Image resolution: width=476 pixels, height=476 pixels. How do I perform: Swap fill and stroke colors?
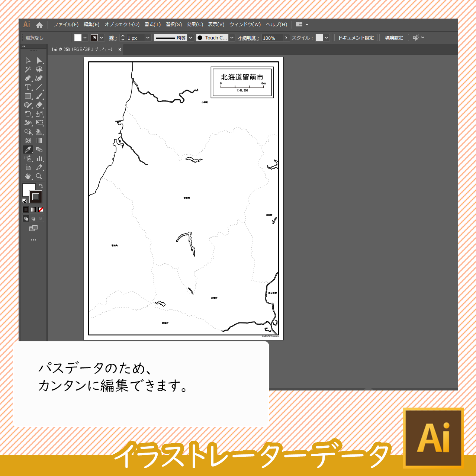[x=41, y=186]
